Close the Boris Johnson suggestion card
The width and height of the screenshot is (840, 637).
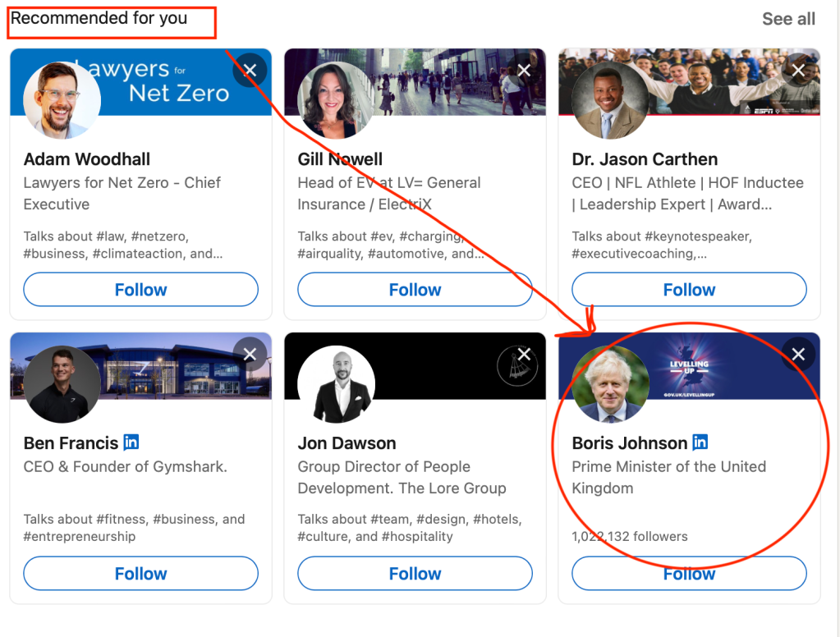(x=798, y=355)
